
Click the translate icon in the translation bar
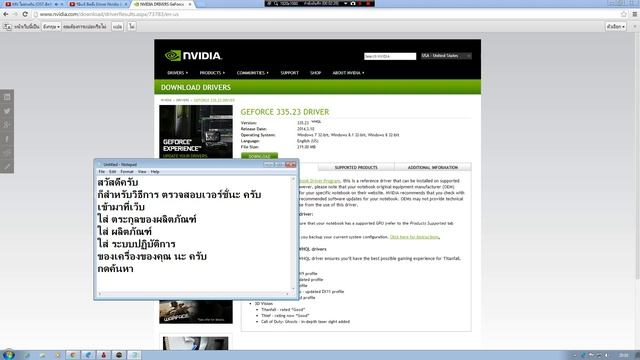pyautogui.click(x=7, y=27)
